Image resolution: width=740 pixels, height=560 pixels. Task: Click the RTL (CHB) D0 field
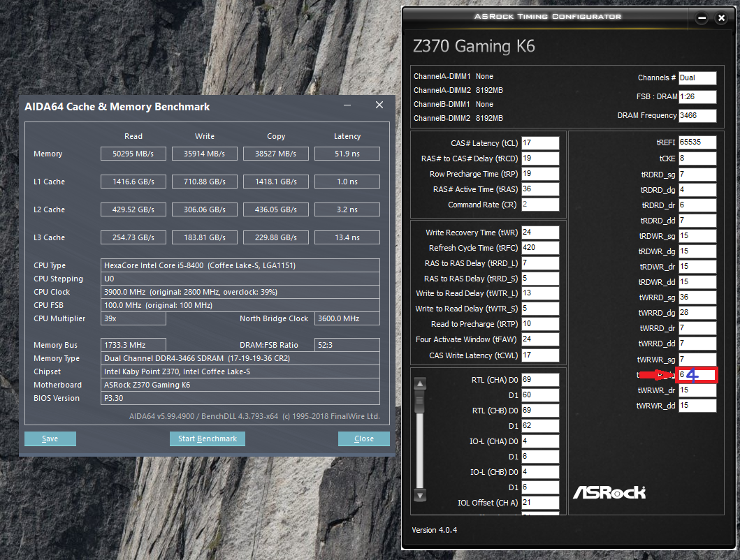tap(540, 411)
